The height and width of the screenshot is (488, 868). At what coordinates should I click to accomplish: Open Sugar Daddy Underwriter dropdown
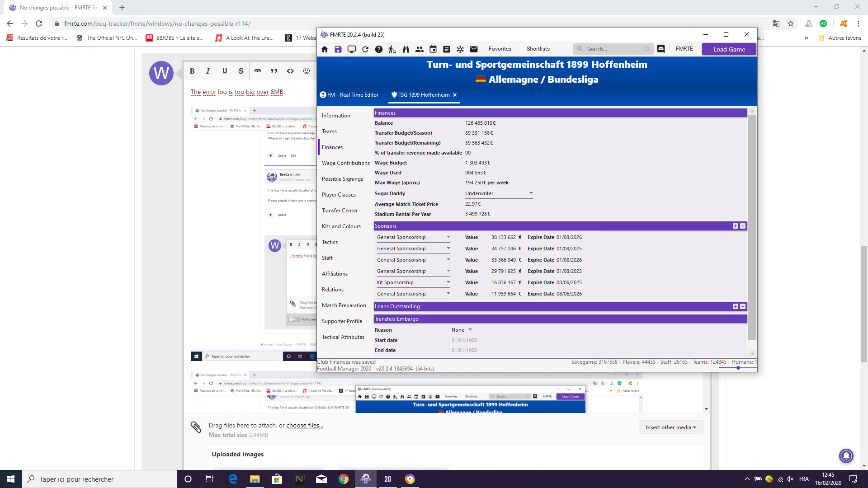coord(499,193)
